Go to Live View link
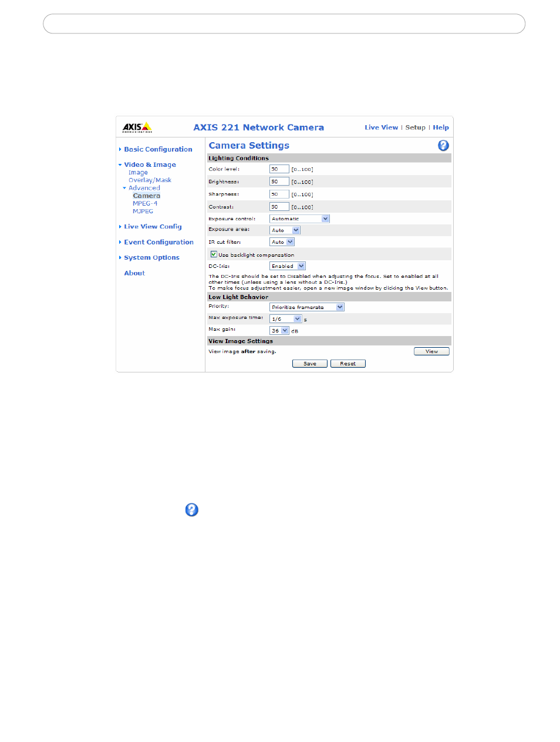 click(x=381, y=127)
